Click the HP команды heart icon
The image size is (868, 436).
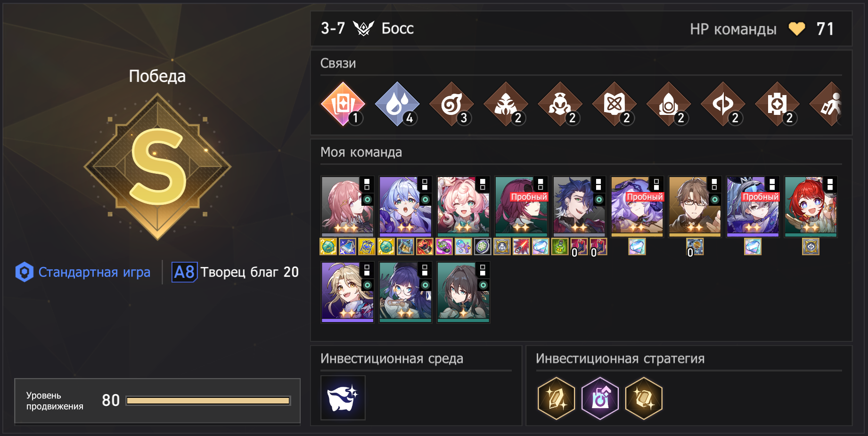click(x=797, y=29)
